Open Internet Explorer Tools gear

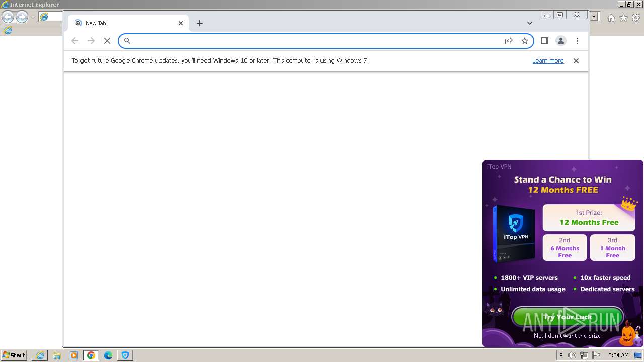click(636, 18)
